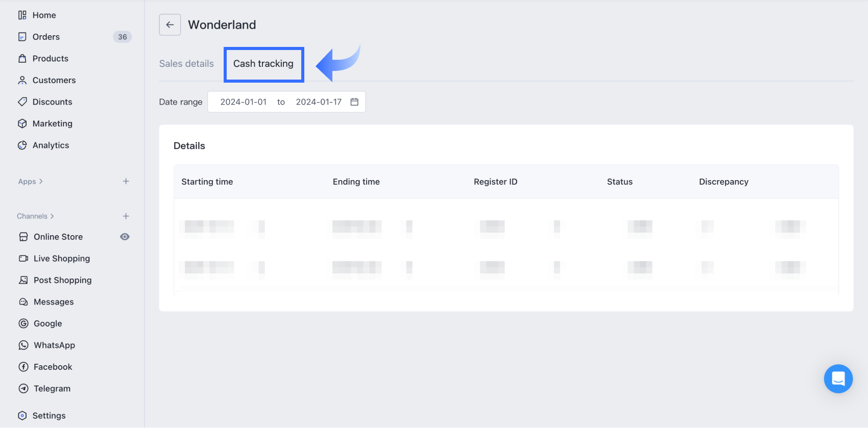Open the date range calendar icon

[354, 102]
